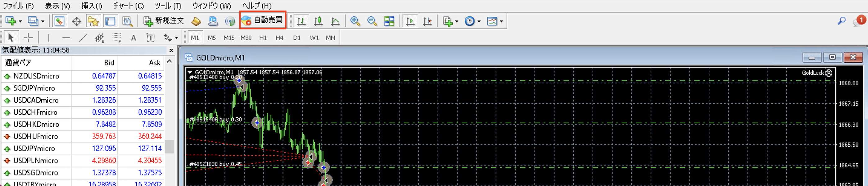The width and height of the screenshot is (868, 186).
Task: Open the signals radar icon
Action: tap(230, 21)
